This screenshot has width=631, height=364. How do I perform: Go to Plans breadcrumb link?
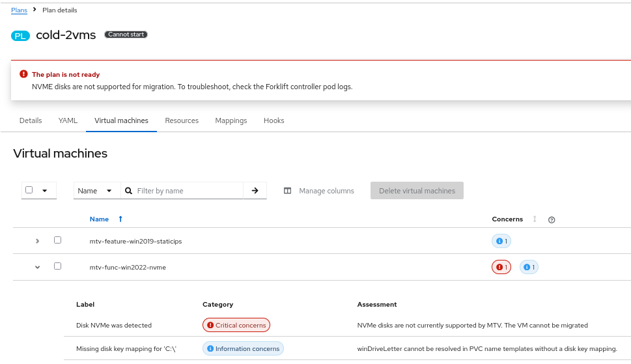click(19, 10)
